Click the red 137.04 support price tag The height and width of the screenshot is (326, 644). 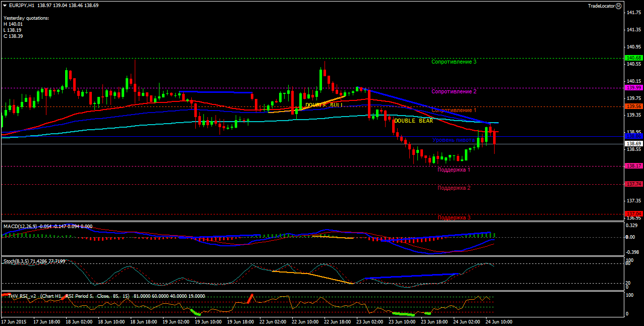[x=633, y=214]
